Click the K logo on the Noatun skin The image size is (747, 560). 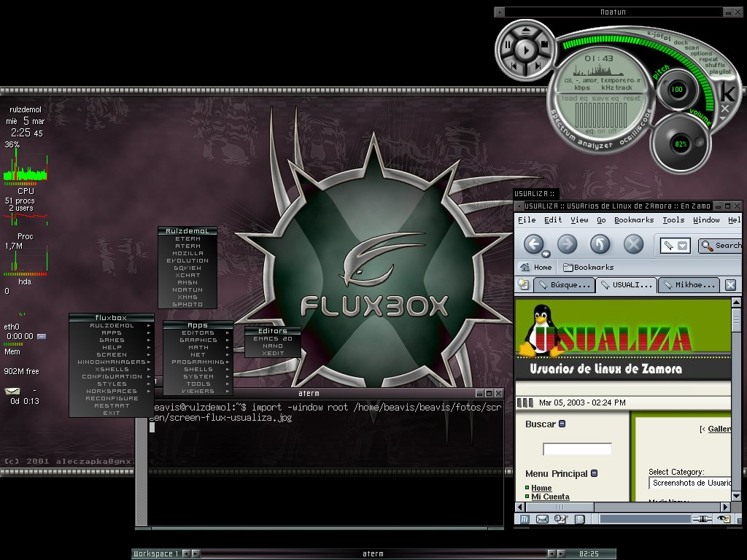coord(727,91)
